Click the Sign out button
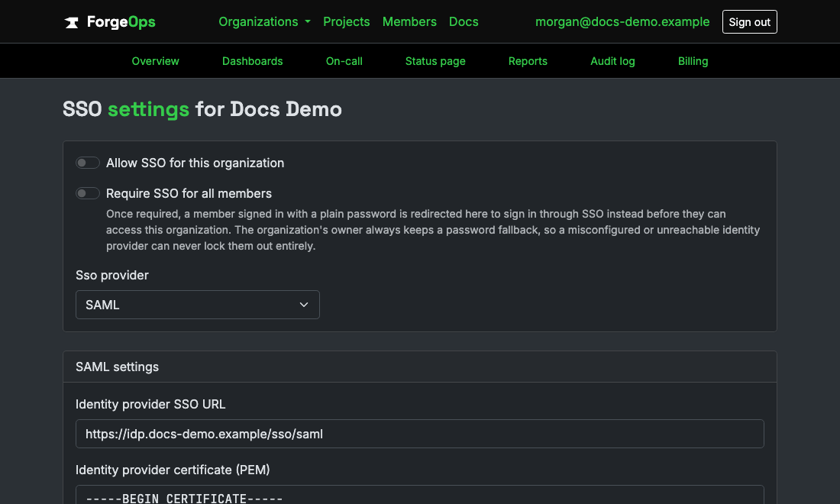The image size is (840, 504). point(749,22)
